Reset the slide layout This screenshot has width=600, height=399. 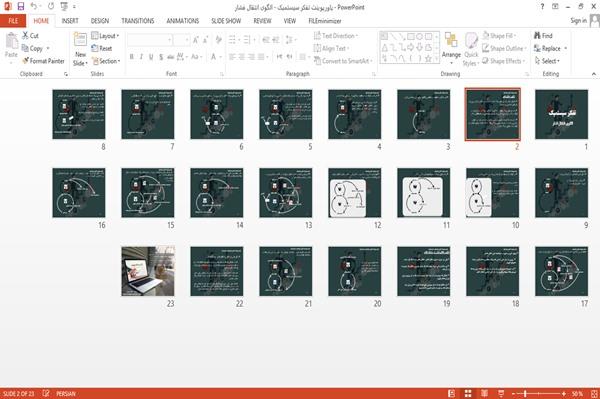pos(102,48)
